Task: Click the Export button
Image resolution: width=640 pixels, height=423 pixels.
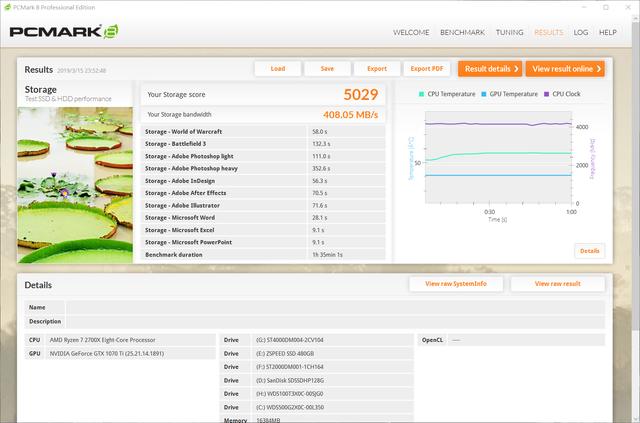Action: point(377,69)
